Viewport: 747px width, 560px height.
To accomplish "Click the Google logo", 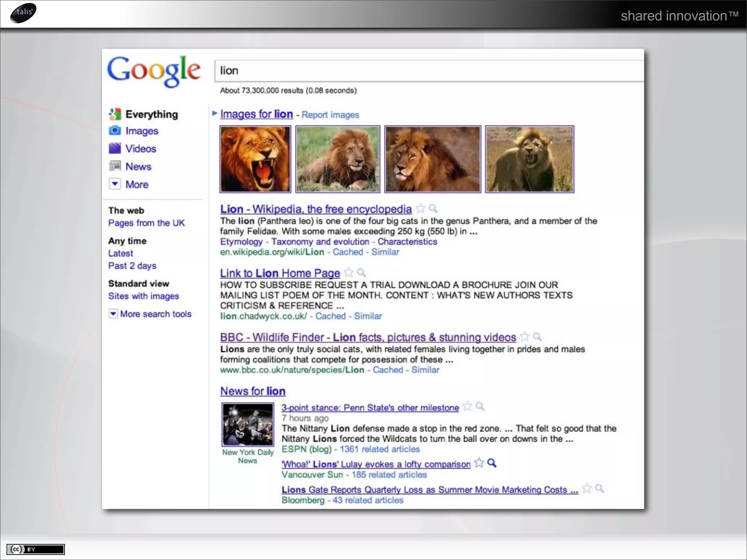I will tap(154, 71).
